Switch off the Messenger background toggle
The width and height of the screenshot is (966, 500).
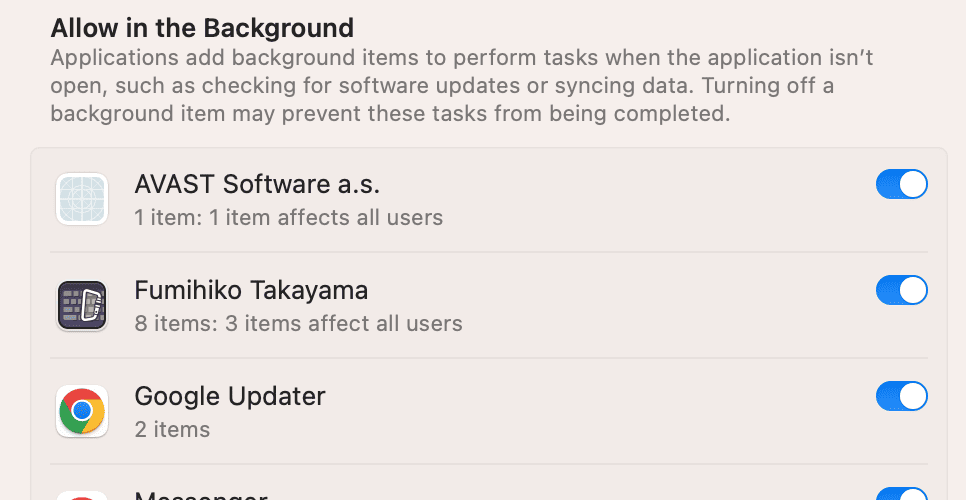pos(901,494)
